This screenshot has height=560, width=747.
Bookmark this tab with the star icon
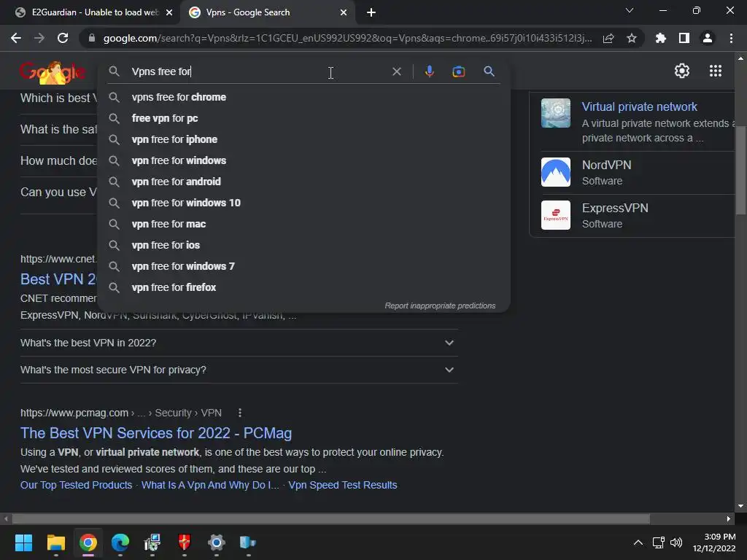[632, 38]
